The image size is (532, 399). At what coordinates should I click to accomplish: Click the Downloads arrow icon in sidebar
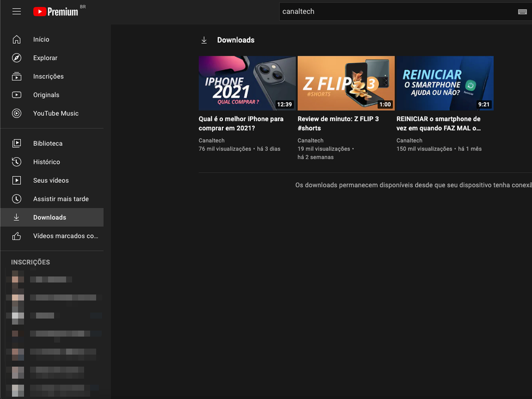(17, 218)
